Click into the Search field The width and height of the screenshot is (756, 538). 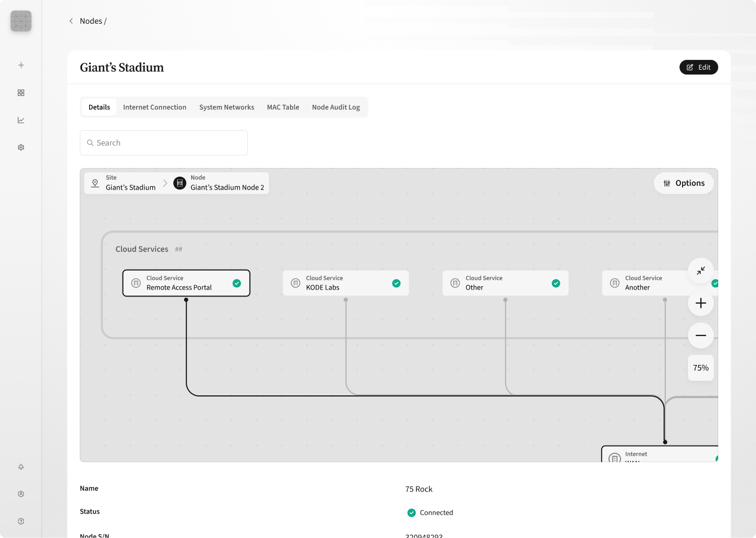(x=164, y=143)
